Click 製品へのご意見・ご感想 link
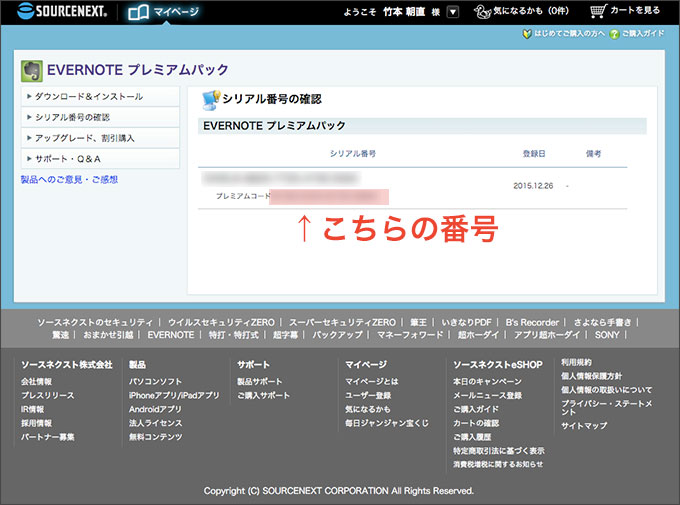The height and width of the screenshot is (505, 680). pos(69,180)
